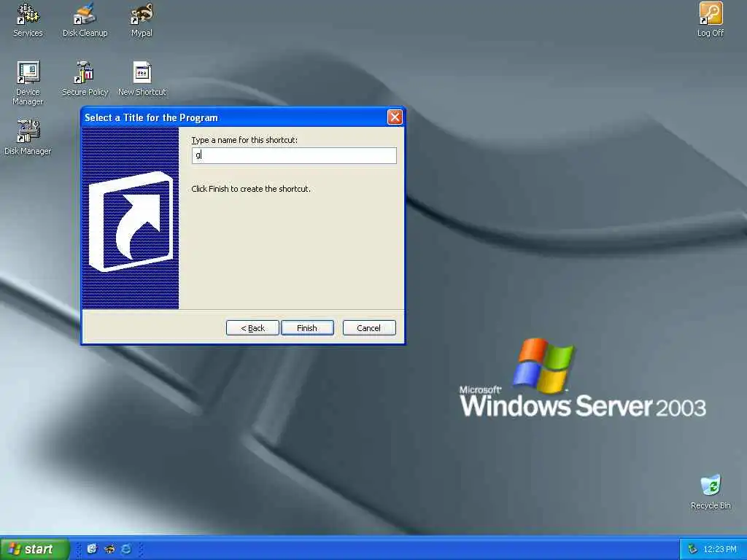
Task: Go back with the < Back button
Action: coord(252,328)
